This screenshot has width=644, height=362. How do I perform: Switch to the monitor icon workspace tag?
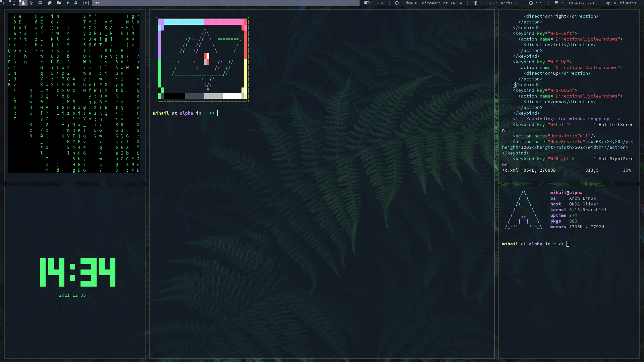[x=14, y=3]
